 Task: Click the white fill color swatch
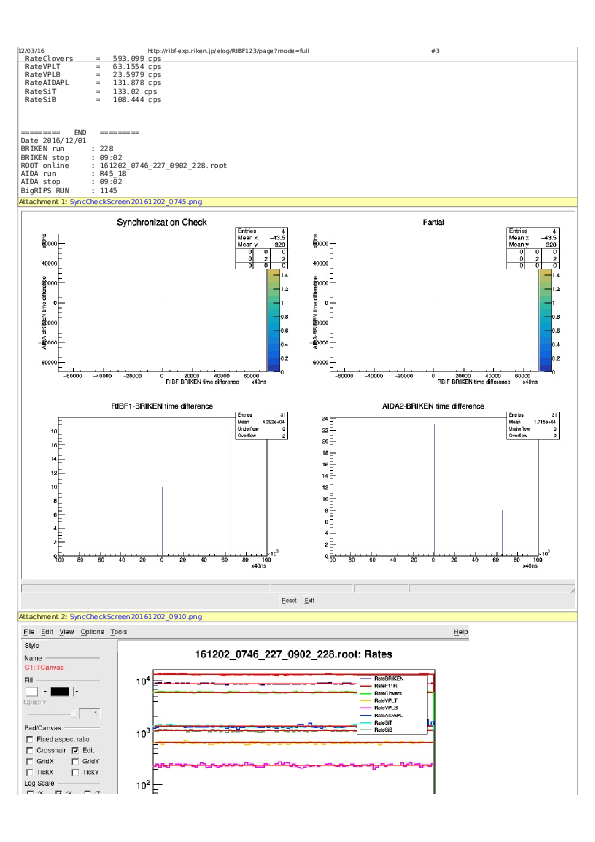pos(32,692)
